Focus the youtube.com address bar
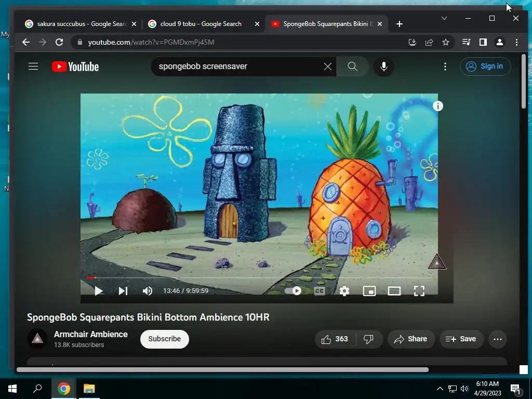This screenshot has height=399, width=532. click(x=237, y=42)
